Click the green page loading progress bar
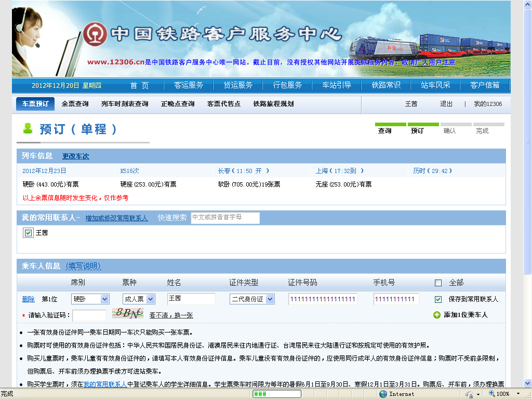 click(277, 394)
